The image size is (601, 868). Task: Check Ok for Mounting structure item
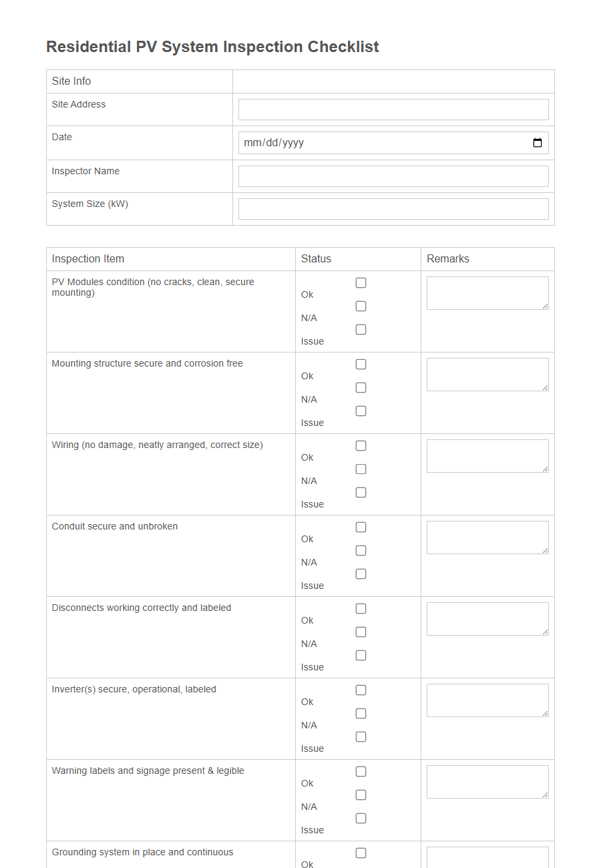tap(361, 364)
